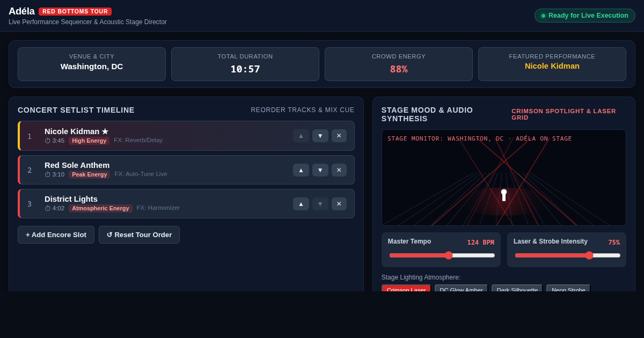The width and height of the screenshot is (644, 338).
Task: Click the High Energy tag
Action: 89,141
